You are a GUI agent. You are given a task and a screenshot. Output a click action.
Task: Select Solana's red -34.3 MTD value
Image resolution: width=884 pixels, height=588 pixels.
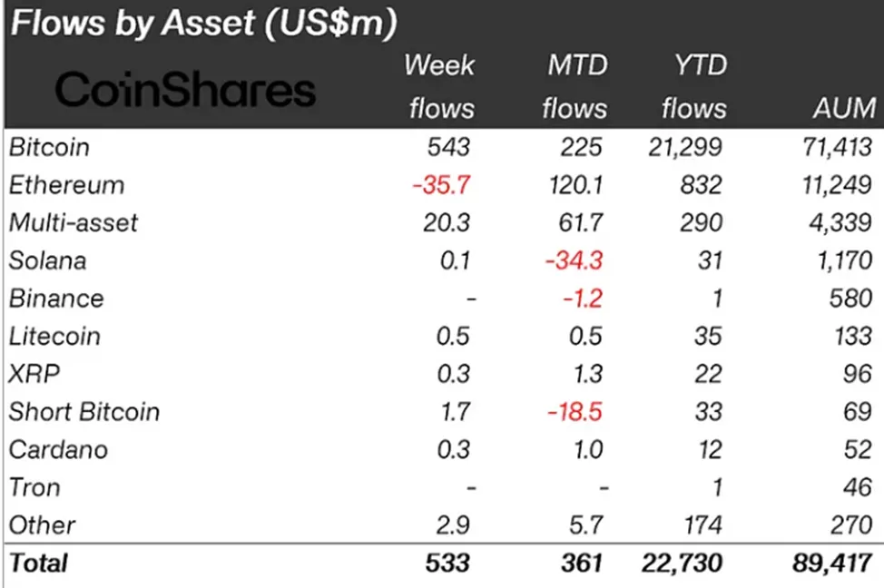click(x=575, y=260)
